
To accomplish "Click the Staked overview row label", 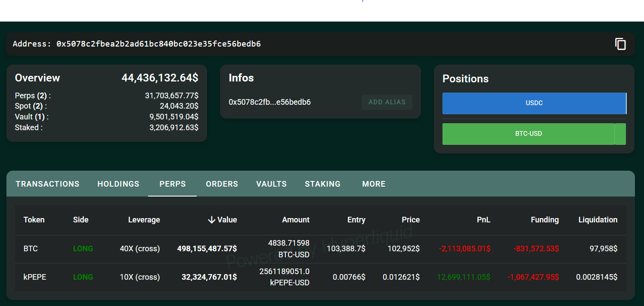I will click(x=29, y=128).
